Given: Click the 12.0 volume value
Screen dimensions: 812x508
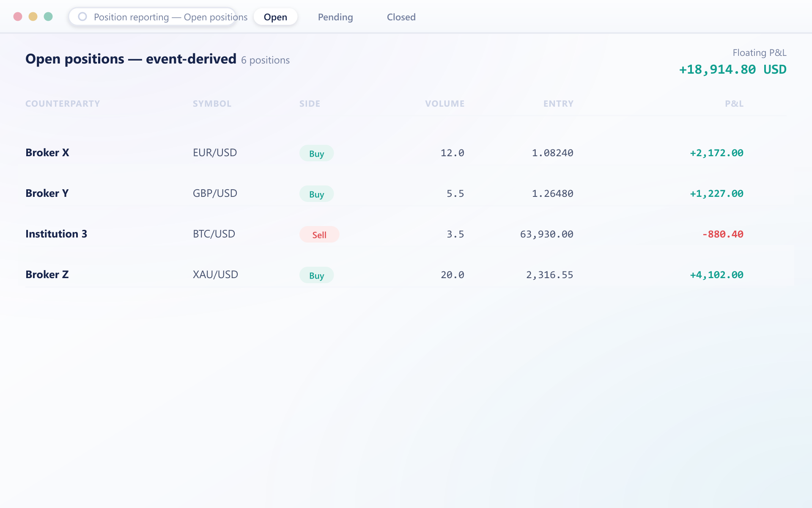Looking at the screenshot, I should point(453,153).
